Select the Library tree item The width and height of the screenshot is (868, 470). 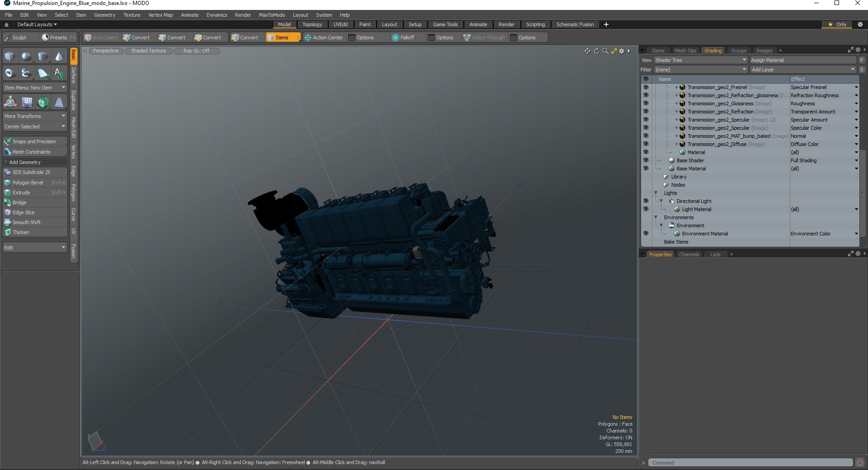(678, 177)
